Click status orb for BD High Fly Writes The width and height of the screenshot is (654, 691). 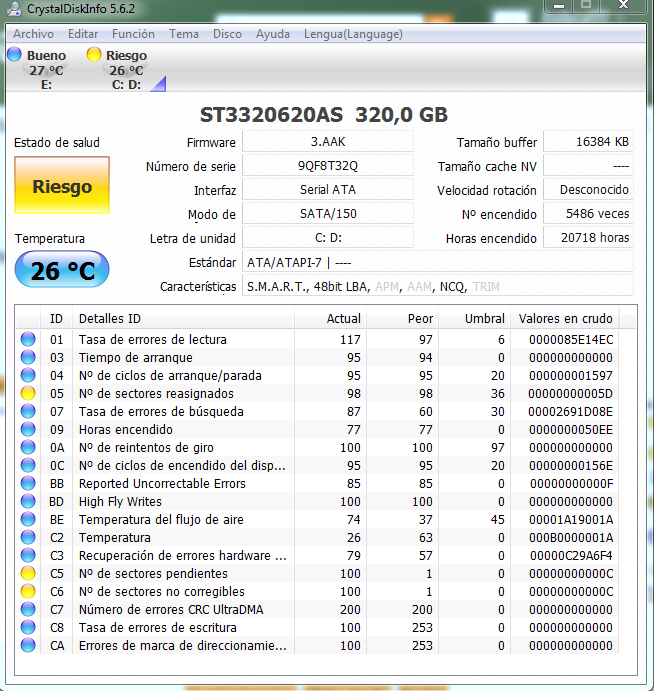coord(28,501)
